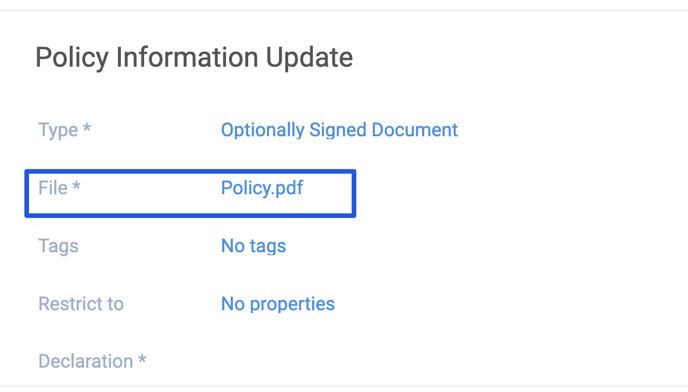
Task: Edit the No tags value
Action: tap(254, 246)
